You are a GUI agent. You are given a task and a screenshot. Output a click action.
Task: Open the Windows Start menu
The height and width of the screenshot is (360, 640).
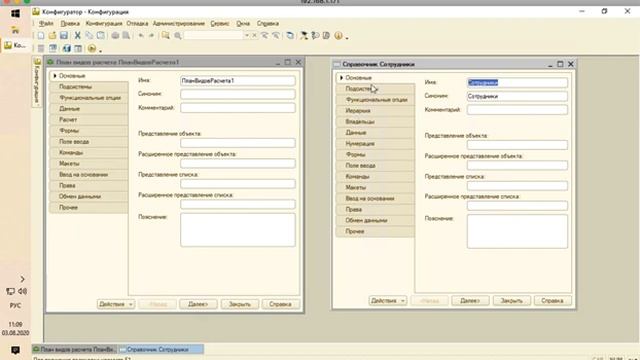coord(16,13)
